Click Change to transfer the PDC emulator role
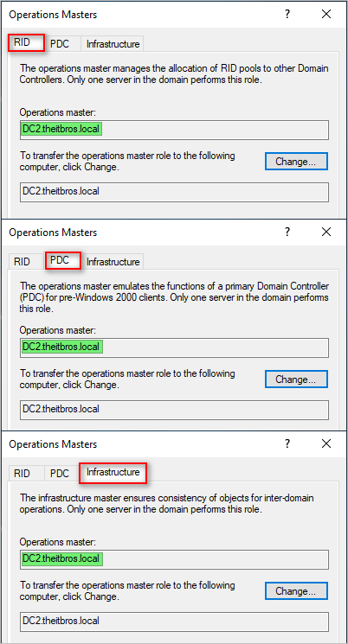348x644 pixels. point(296,379)
